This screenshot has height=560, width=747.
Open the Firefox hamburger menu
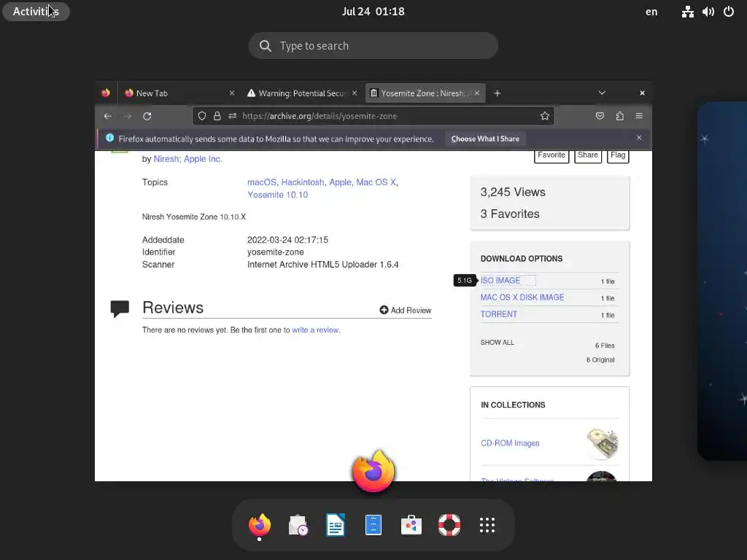coord(639,116)
